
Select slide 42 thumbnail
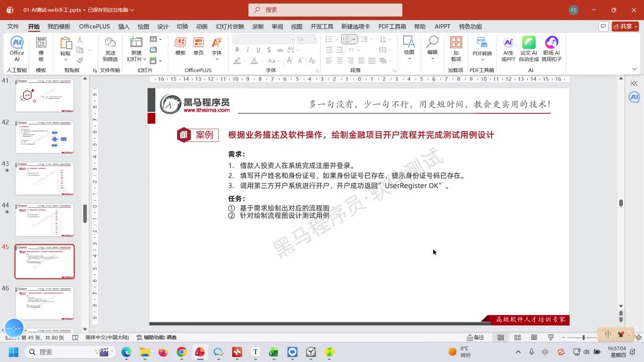click(45, 137)
